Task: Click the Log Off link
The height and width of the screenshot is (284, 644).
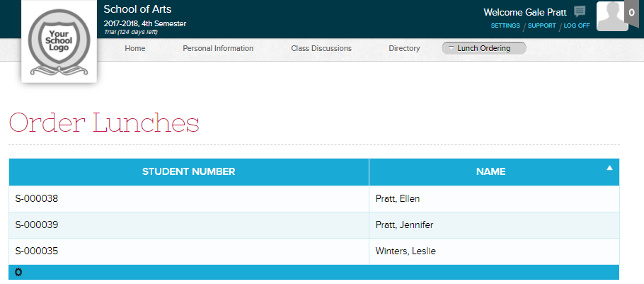Action: pyautogui.click(x=577, y=25)
